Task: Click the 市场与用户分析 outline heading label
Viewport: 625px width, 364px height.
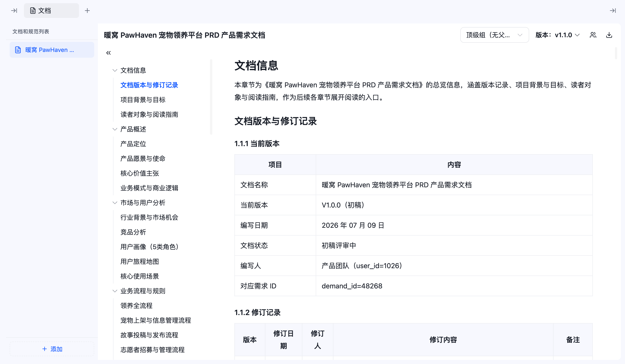Action: click(143, 203)
